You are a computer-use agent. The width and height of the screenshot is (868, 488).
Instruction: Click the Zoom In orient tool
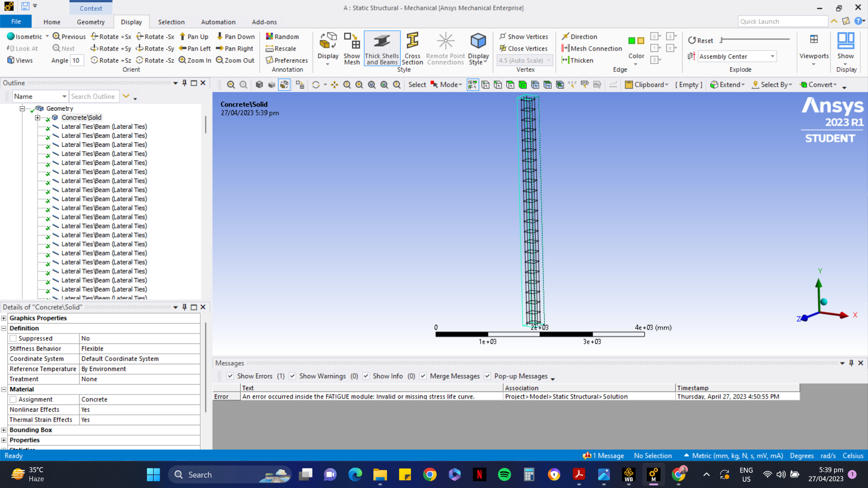pos(195,60)
